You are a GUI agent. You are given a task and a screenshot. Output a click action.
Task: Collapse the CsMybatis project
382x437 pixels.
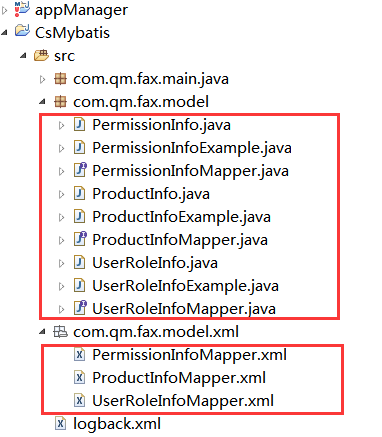(x=5, y=33)
